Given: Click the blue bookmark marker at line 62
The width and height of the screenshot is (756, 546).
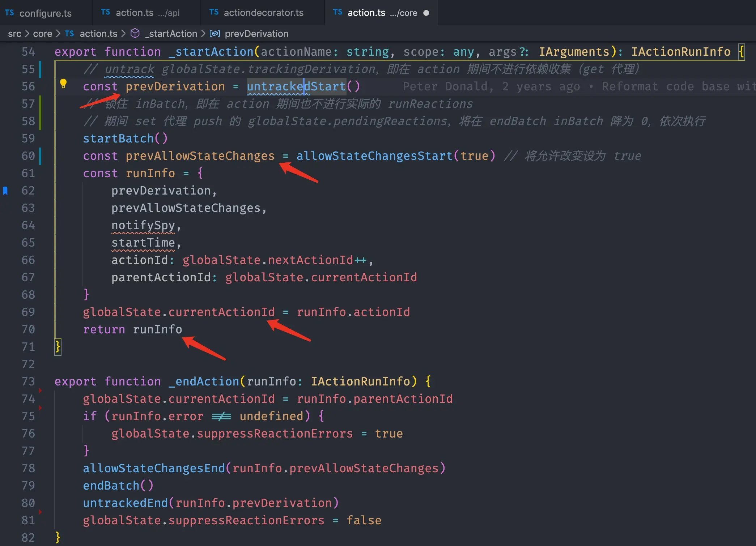Looking at the screenshot, I should 5,191.
